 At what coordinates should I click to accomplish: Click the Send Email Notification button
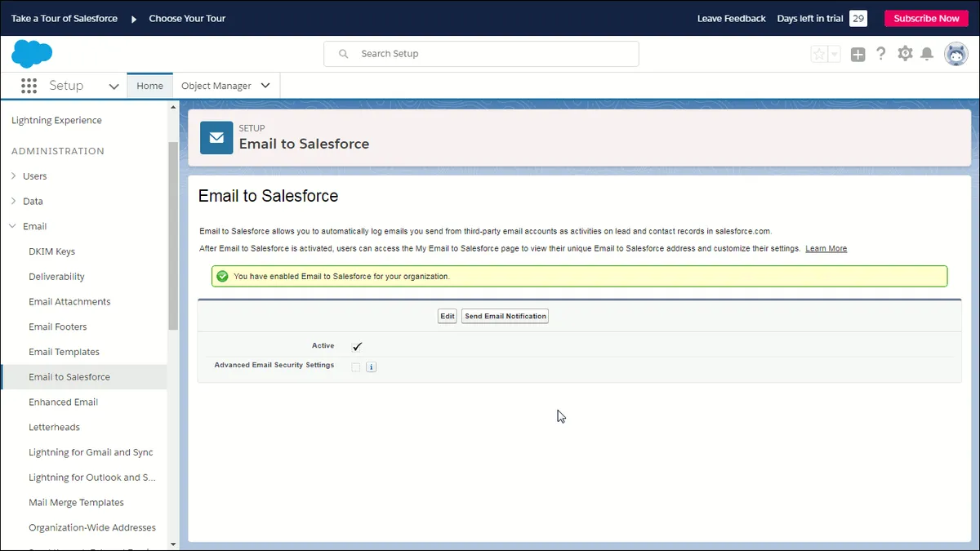coord(505,317)
